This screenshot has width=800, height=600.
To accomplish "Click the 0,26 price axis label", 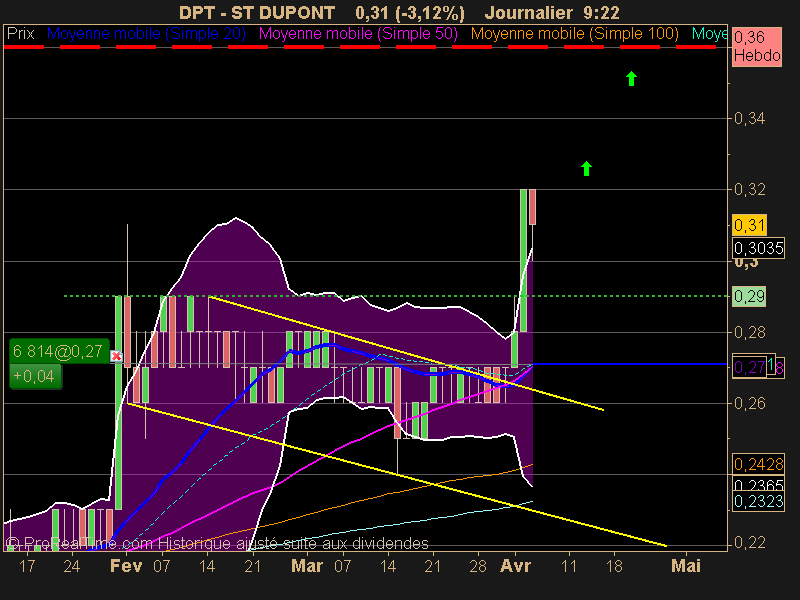I will (x=749, y=403).
